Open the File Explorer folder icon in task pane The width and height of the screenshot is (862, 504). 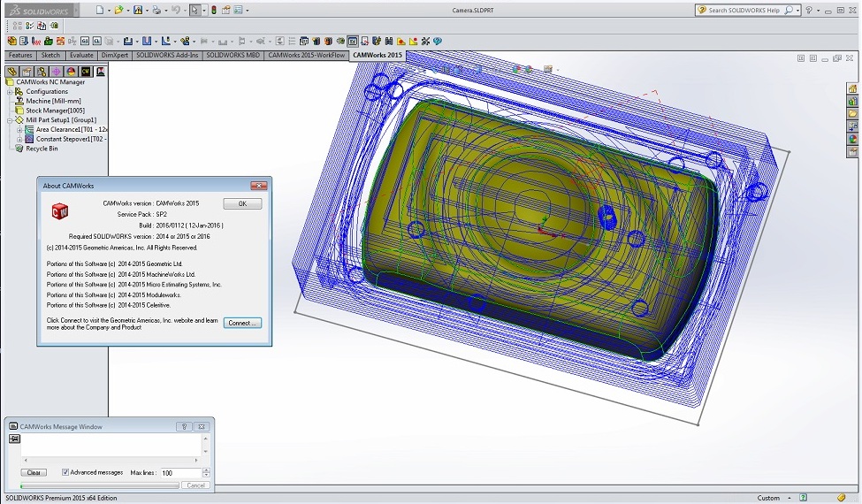pos(852,114)
